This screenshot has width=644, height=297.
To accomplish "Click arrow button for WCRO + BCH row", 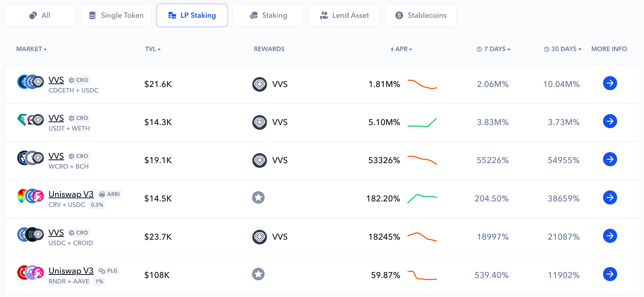I will pos(610,159).
